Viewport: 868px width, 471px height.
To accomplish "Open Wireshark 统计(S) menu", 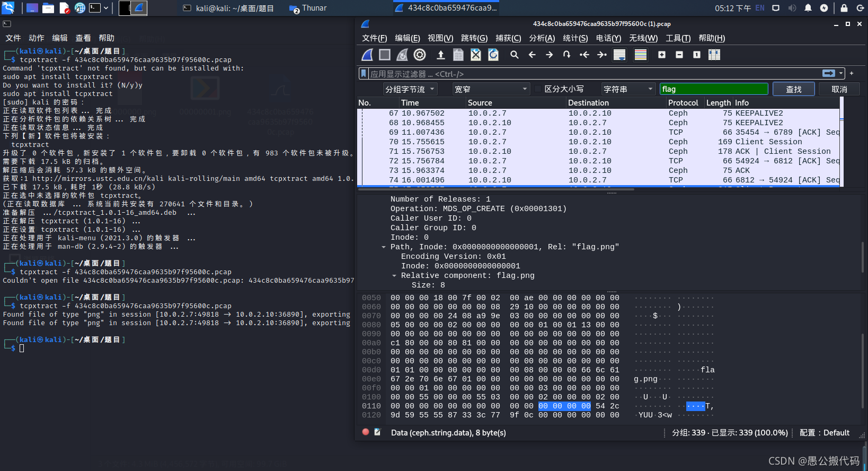I will click(x=575, y=38).
